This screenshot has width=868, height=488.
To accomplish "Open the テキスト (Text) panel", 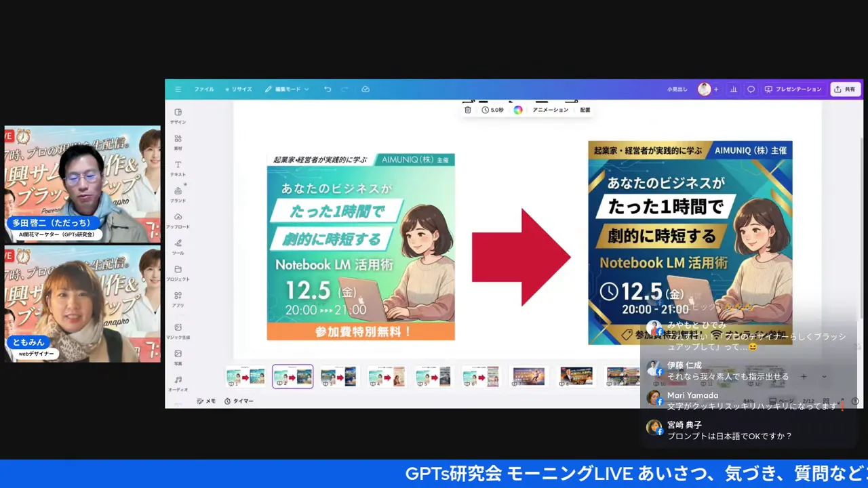I will click(178, 169).
